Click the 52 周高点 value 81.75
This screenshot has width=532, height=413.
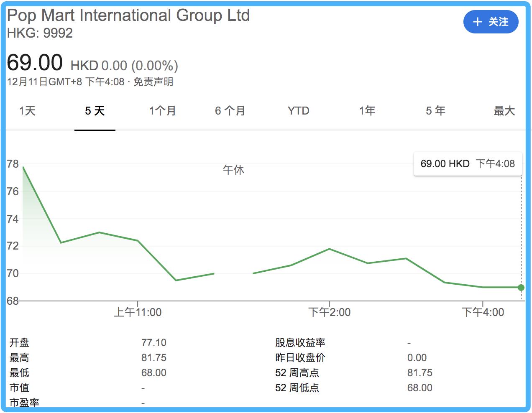coord(420,373)
